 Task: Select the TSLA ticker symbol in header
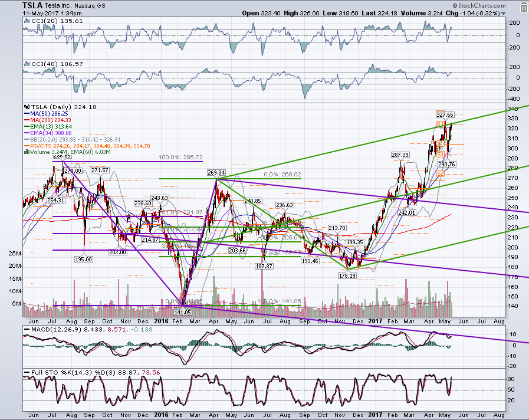[32, 6]
